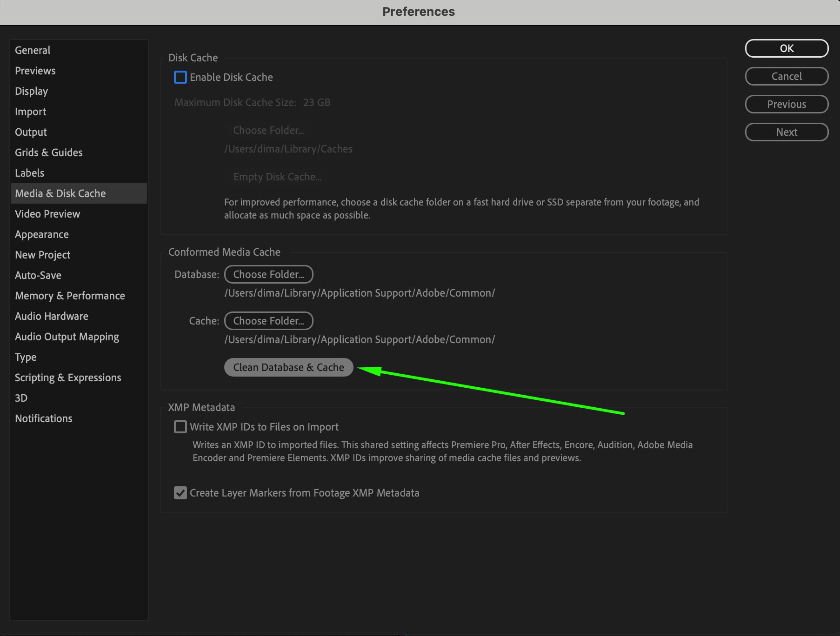
Task: Select the Previews category in sidebar
Action: pos(35,71)
